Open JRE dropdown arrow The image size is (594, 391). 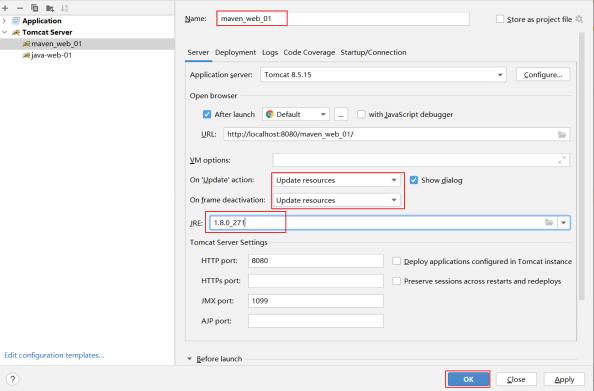[x=563, y=222]
